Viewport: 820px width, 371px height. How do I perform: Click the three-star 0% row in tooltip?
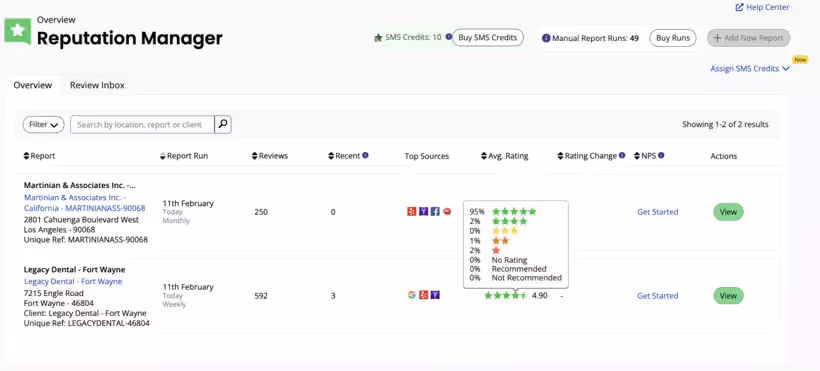(x=494, y=231)
